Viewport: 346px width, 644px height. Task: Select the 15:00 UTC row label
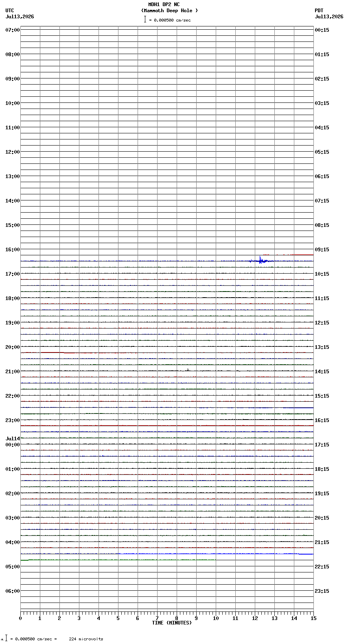(x=13, y=225)
